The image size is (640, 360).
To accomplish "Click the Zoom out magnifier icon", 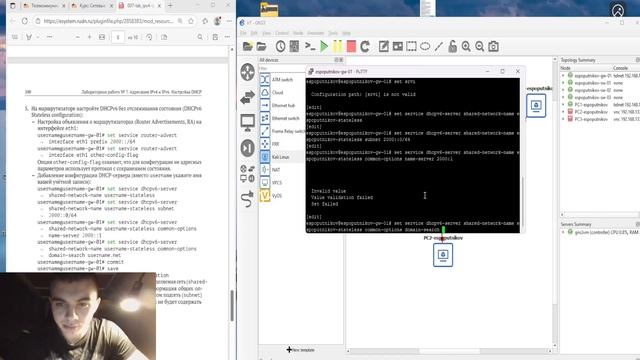I will coord(480,47).
